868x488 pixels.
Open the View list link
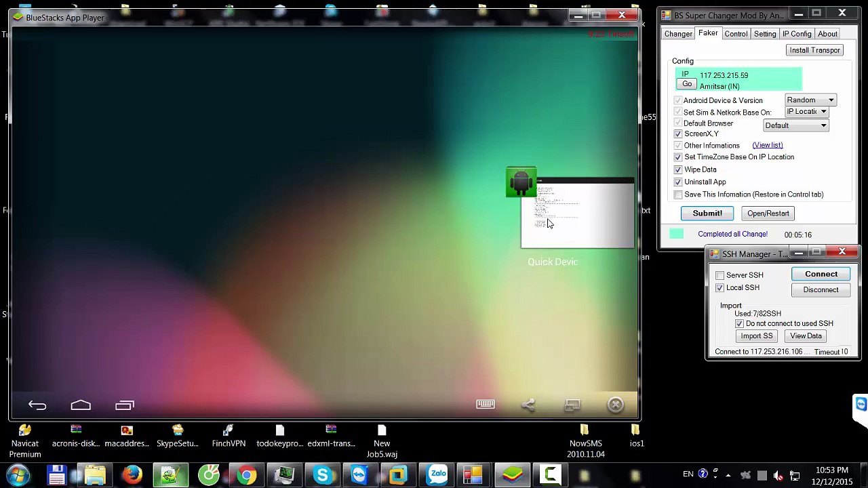(768, 145)
